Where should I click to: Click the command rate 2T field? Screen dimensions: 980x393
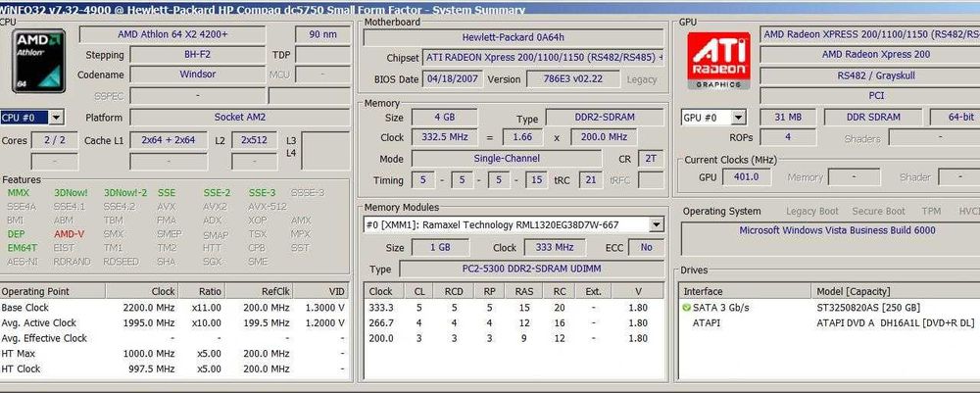tap(651, 159)
